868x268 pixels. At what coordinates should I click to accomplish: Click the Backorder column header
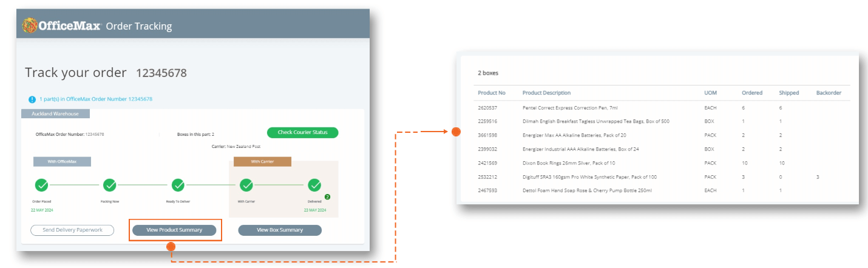pyautogui.click(x=829, y=93)
